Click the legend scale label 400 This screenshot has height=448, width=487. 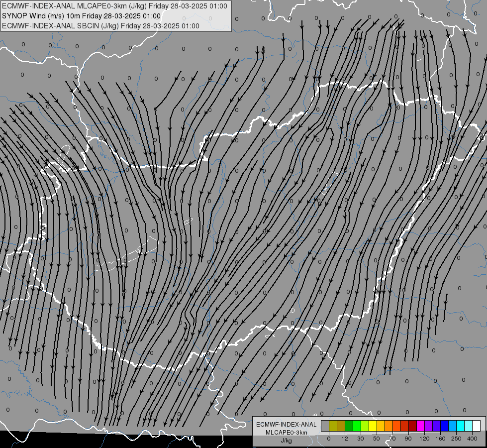[472, 439]
